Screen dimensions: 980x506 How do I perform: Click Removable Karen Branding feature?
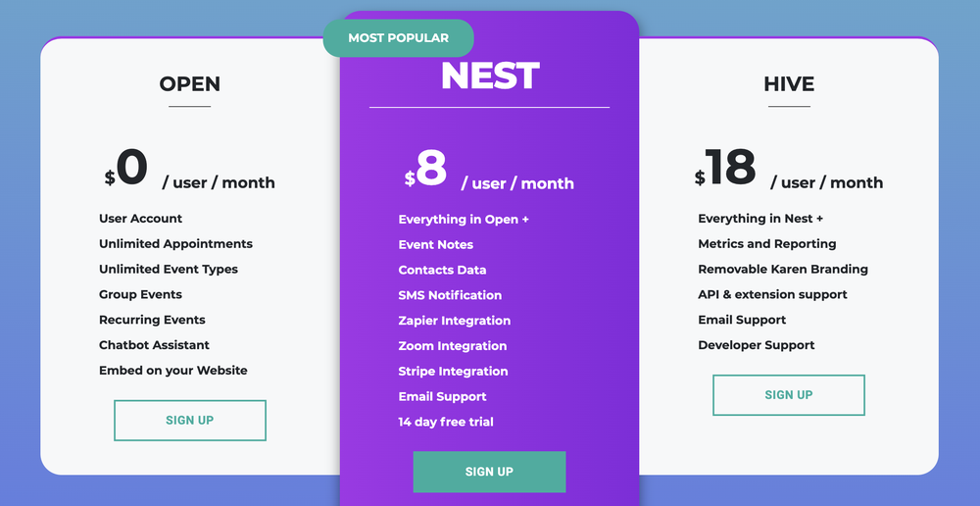[783, 270]
